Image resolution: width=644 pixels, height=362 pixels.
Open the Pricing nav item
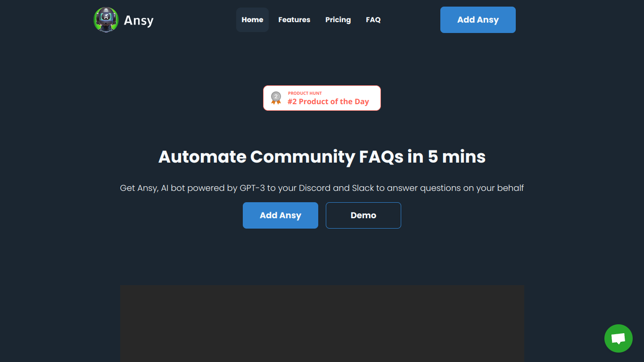coord(338,20)
